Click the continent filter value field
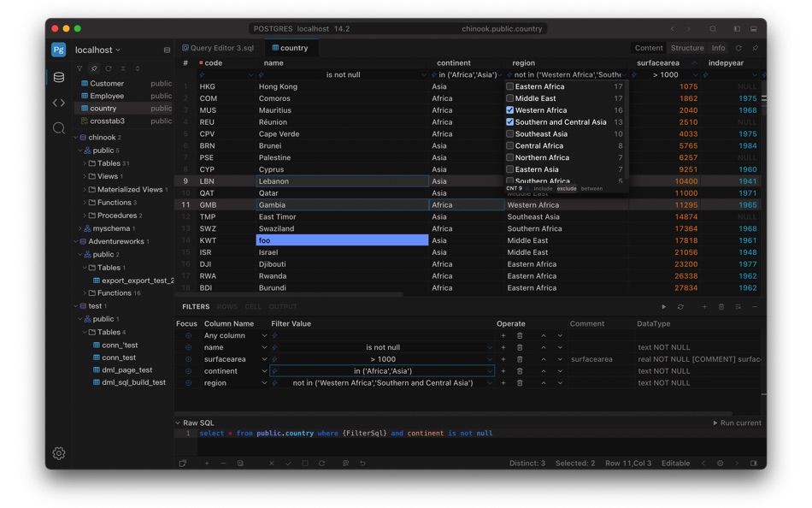The height and width of the screenshot is (508, 812). pos(383,371)
